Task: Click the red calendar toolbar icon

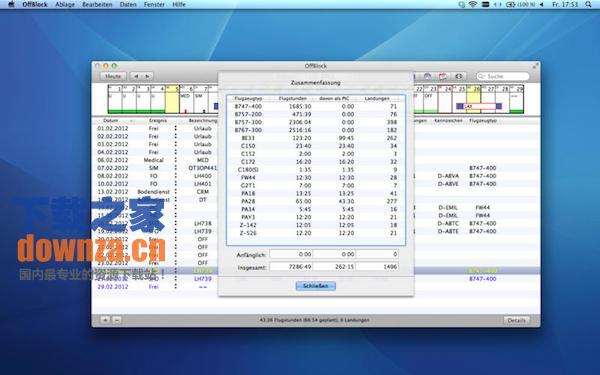Action: click(x=443, y=77)
